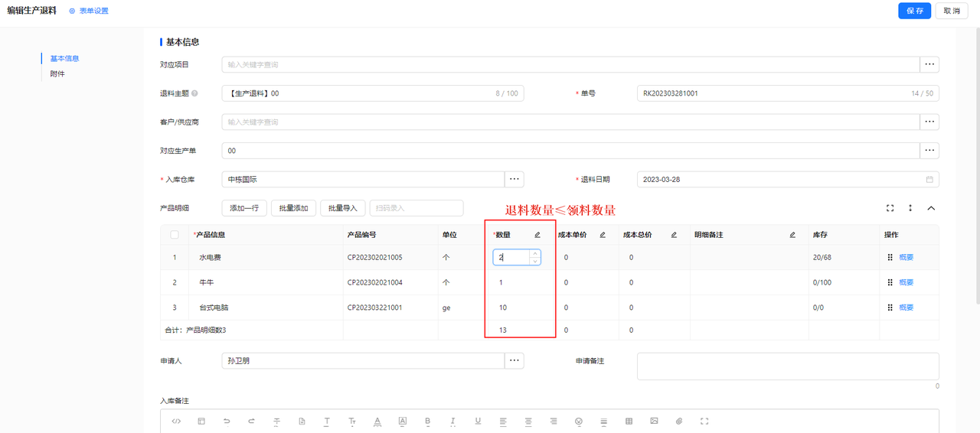
Task: Open font size option in editor
Action: coord(352,421)
